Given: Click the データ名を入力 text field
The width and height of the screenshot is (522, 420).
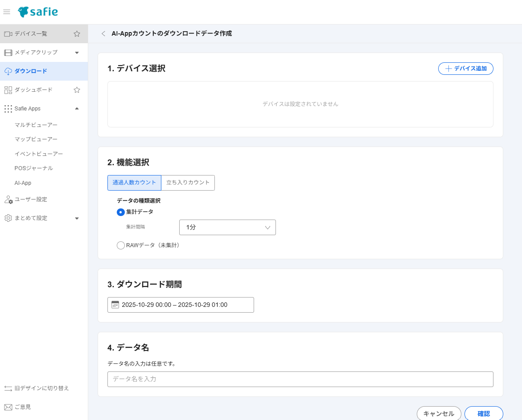Looking at the screenshot, I should tap(300, 379).
